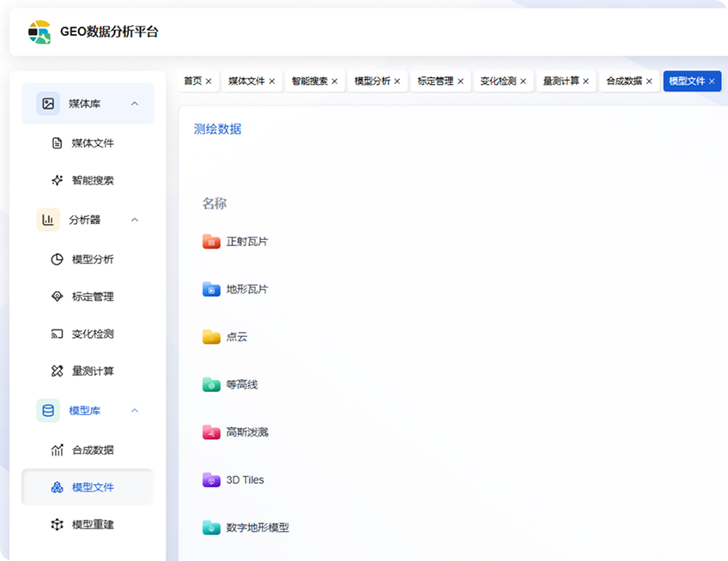Click the purple 3D Tiles folder icon
This screenshot has width=728, height=561.
click(x=211, y=480)
